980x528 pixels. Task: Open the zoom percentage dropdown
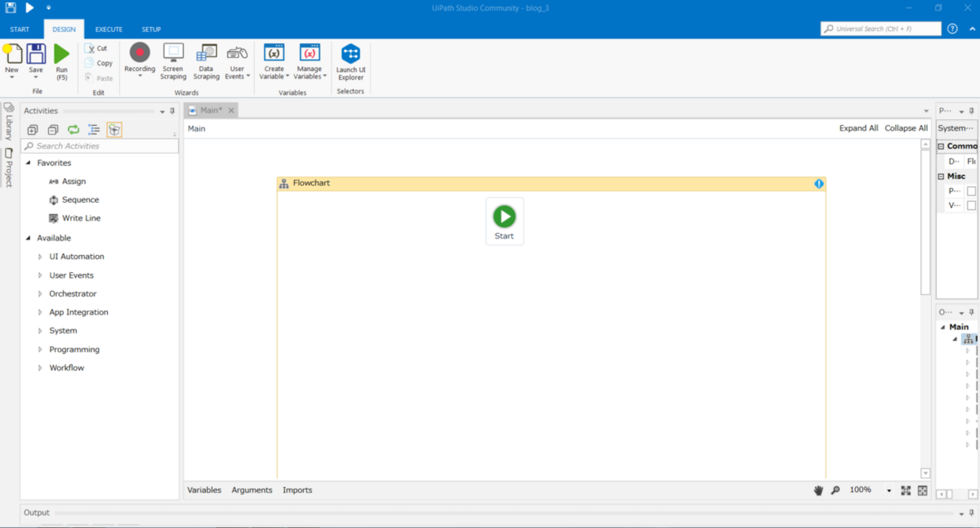(x=889, y=491)
